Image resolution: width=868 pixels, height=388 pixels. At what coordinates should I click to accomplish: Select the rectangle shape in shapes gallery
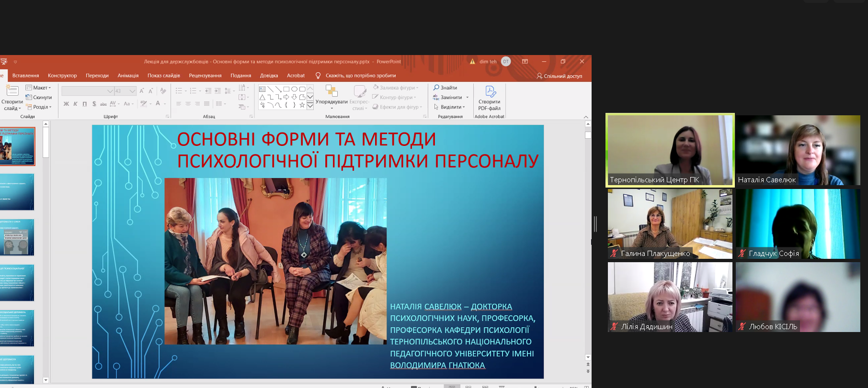(x=286, y=89)
